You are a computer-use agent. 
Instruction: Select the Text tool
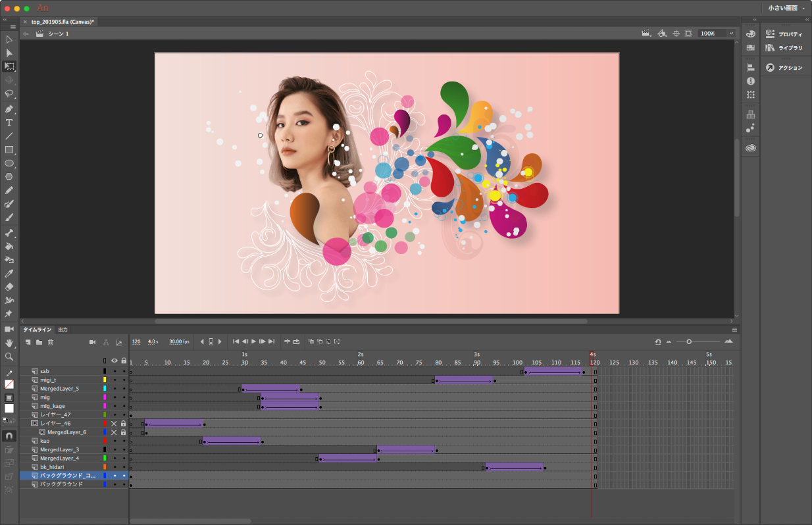9,122
